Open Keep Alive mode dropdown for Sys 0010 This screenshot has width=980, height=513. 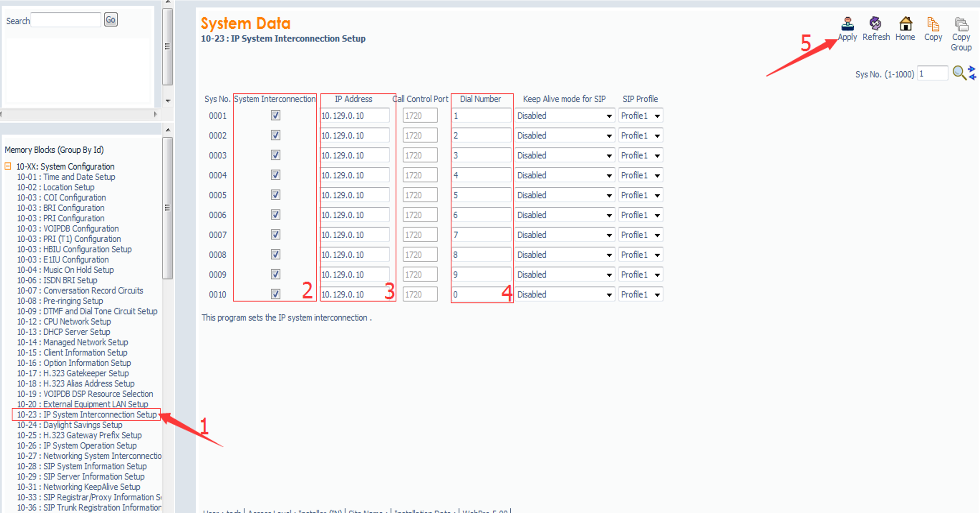pyautogui.click(x=564, y=294)
